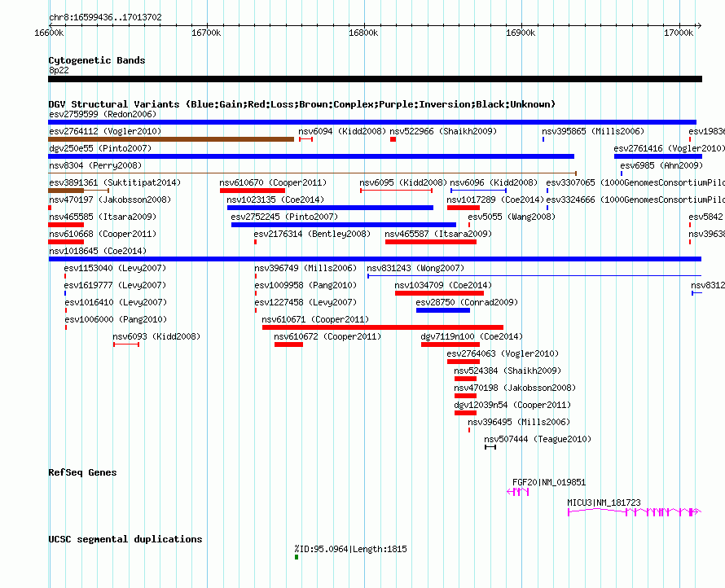The height and width of the screenshot is (588, 725).
Task: Select the nsv507444 (Teague2010) label
Action: 538,439
